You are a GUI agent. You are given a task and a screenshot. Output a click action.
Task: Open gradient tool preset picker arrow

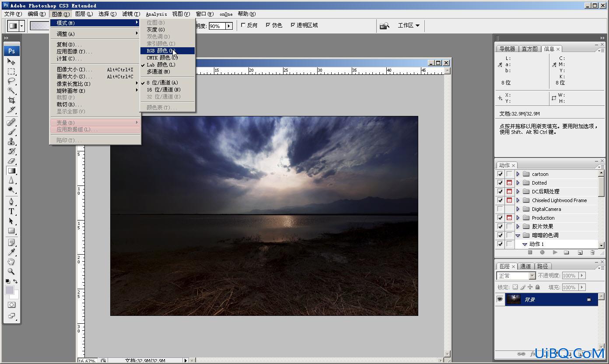(21, 26)
